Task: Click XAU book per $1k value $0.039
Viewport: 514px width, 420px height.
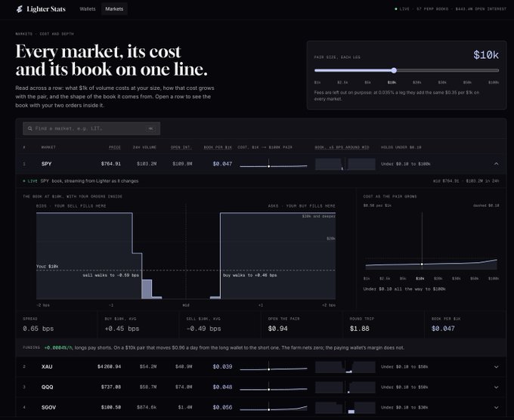Action: coord(222,366)
